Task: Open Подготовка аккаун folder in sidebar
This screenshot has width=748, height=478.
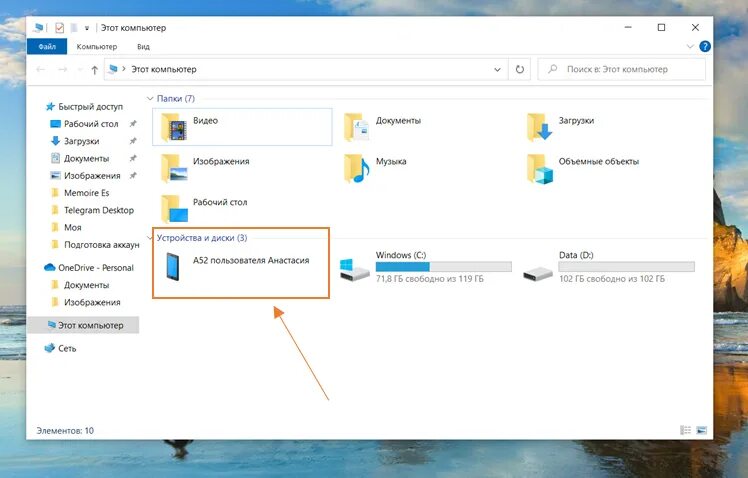Action: (x=95, y=245)
